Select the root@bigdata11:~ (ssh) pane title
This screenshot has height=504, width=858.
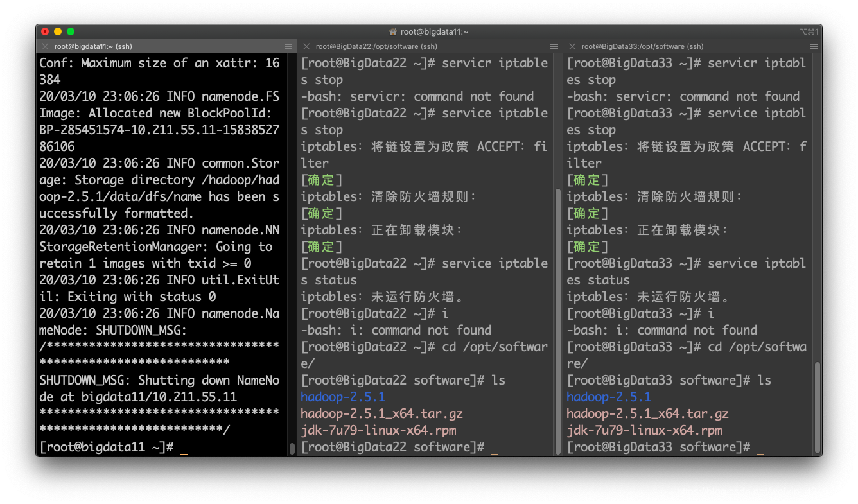point(93,46)
